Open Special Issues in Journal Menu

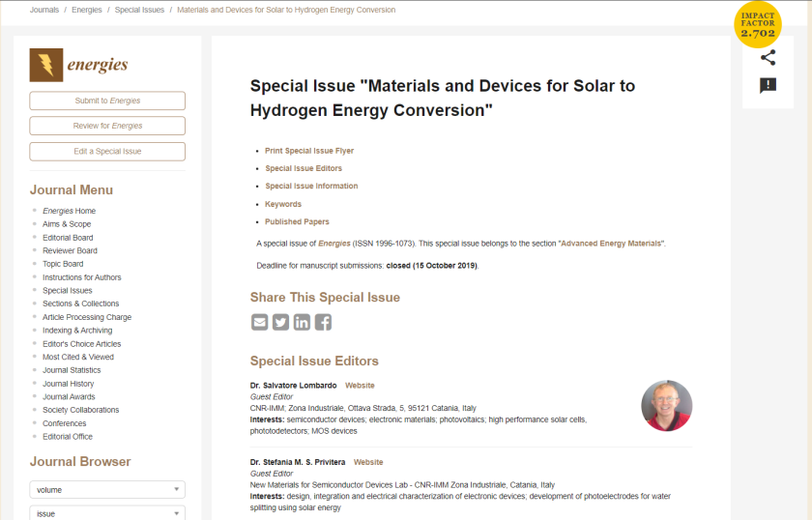pos(68,290)
